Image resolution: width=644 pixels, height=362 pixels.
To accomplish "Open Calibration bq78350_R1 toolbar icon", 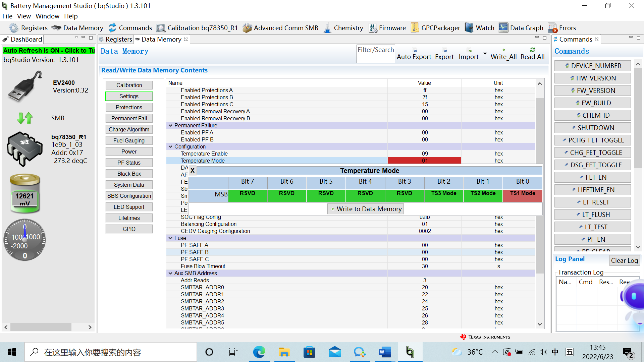I will point(161,28).
